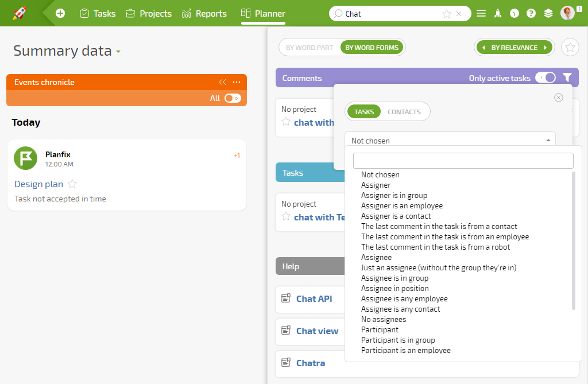This screenshot has width=588, height=384.
Task: Click the next arrow on By Relevance
Action: [546, 48]
